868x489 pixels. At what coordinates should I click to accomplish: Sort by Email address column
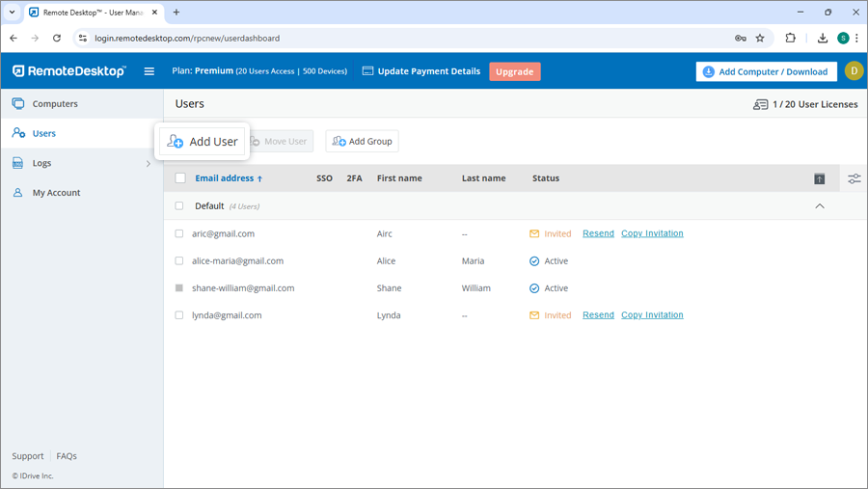(x=229, y=178)
